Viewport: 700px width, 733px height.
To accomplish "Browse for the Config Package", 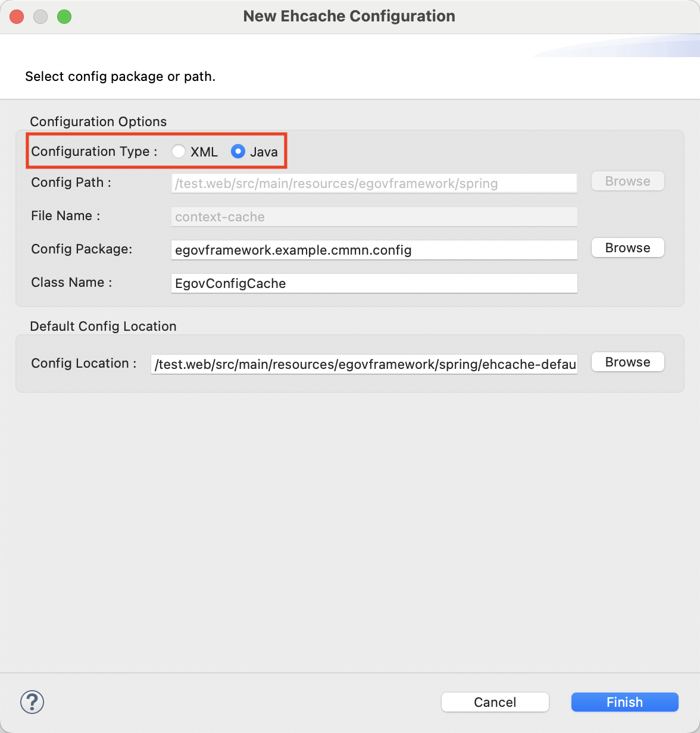I will tap(627, 248).
